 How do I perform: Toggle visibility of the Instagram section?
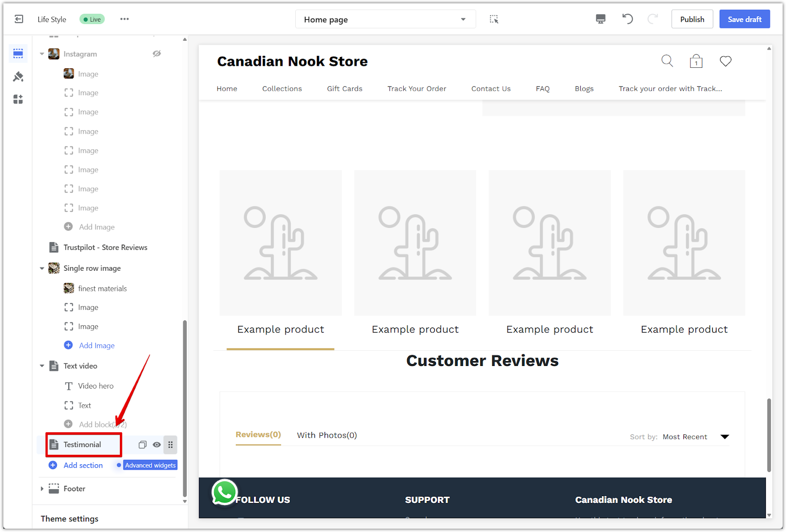click(157, 54)
